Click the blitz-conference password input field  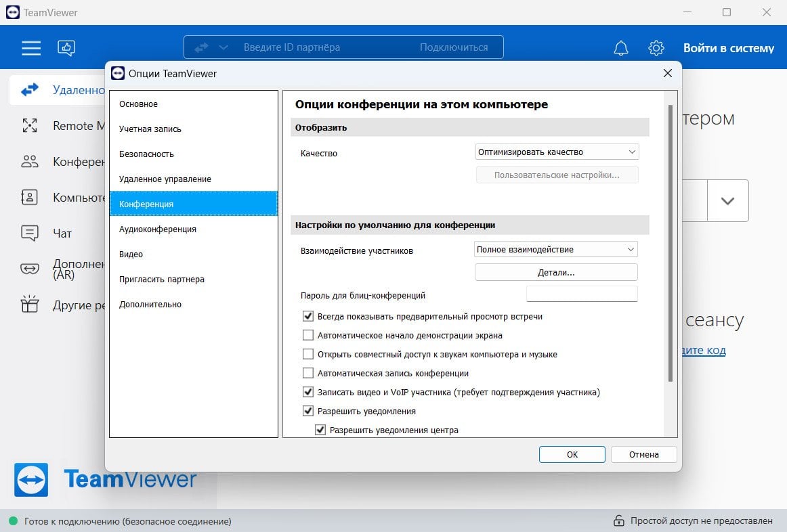[x=582, y=294]
